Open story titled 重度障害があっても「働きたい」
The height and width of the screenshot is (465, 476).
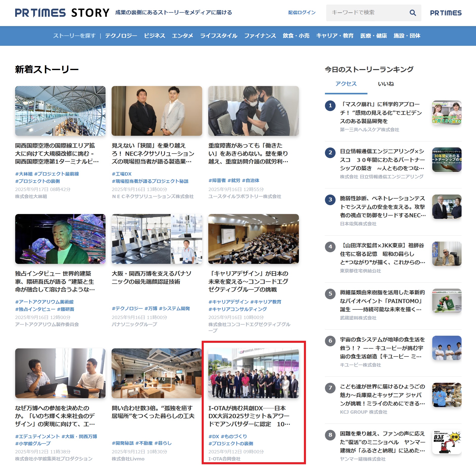(x=248, y=153)
